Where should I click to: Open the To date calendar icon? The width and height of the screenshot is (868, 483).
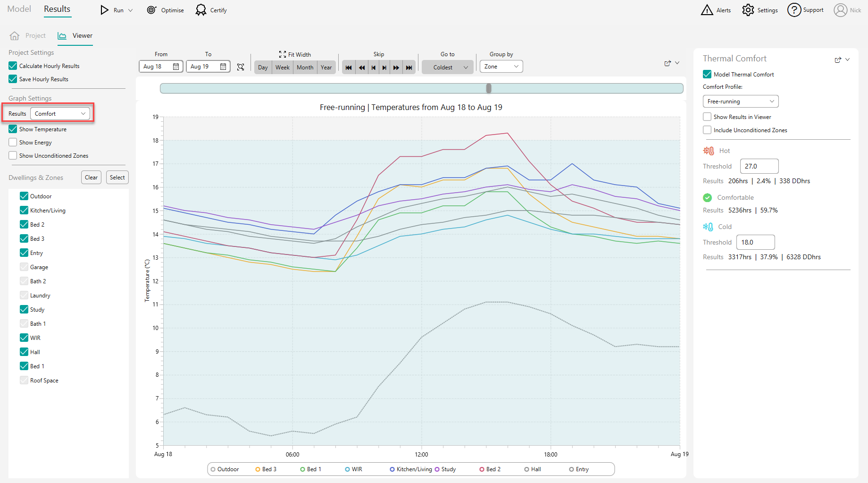[223, 67]
